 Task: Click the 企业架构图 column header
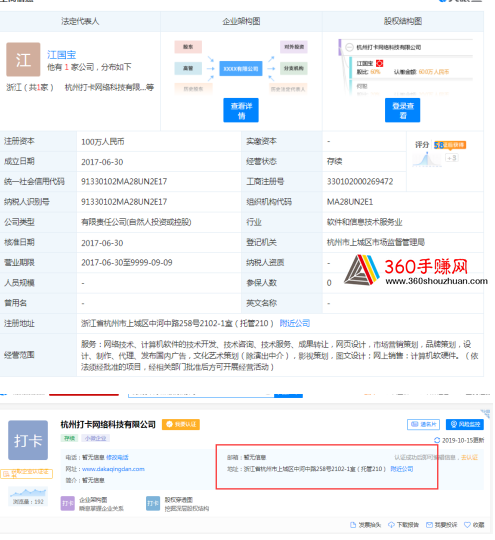coord(241,21)
